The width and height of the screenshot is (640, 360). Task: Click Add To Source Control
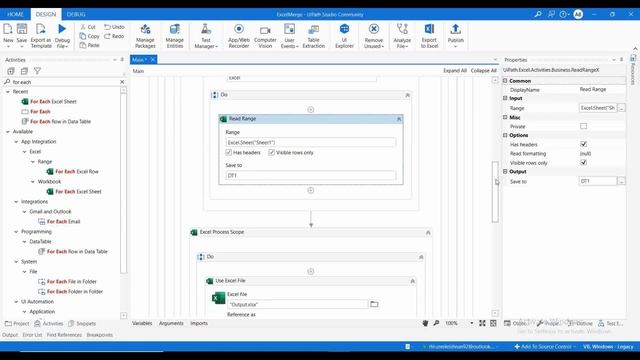(545, 347)
